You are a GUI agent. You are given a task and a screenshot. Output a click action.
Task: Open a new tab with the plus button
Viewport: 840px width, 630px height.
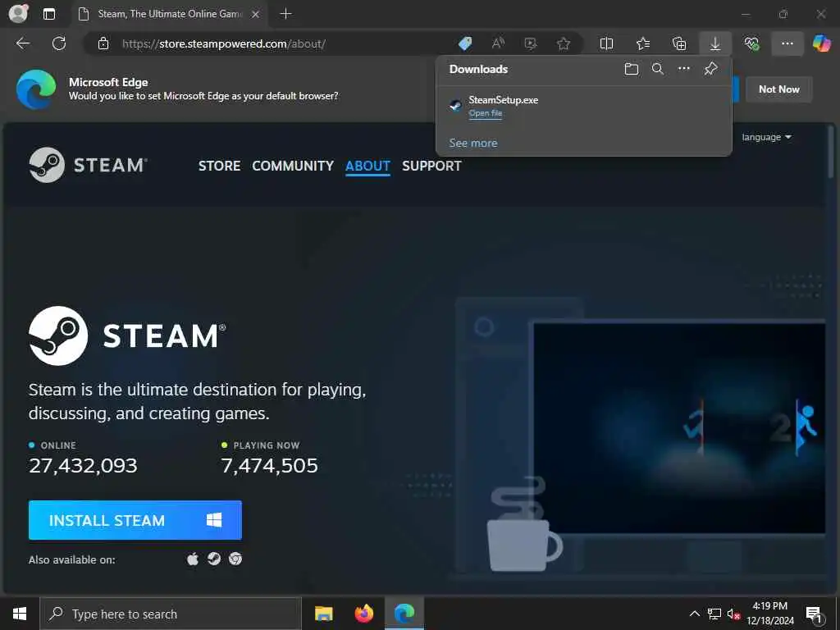point(286,14)
